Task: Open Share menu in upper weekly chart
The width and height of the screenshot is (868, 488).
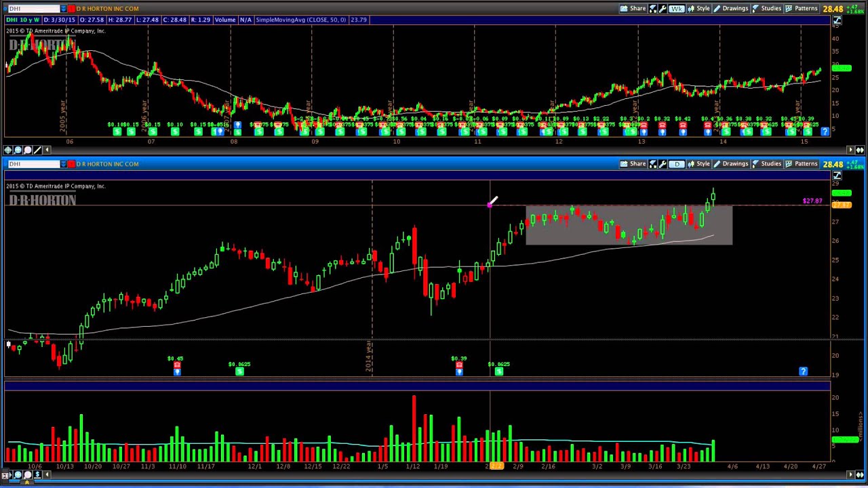Action: (x=633, y=9)
